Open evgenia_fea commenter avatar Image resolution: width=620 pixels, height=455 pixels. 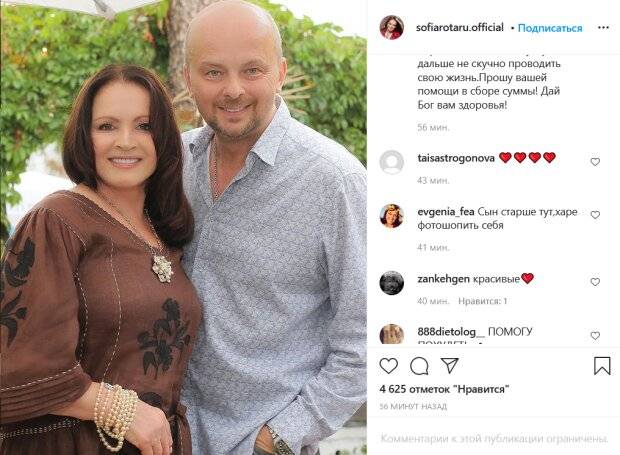pos(391,216)
